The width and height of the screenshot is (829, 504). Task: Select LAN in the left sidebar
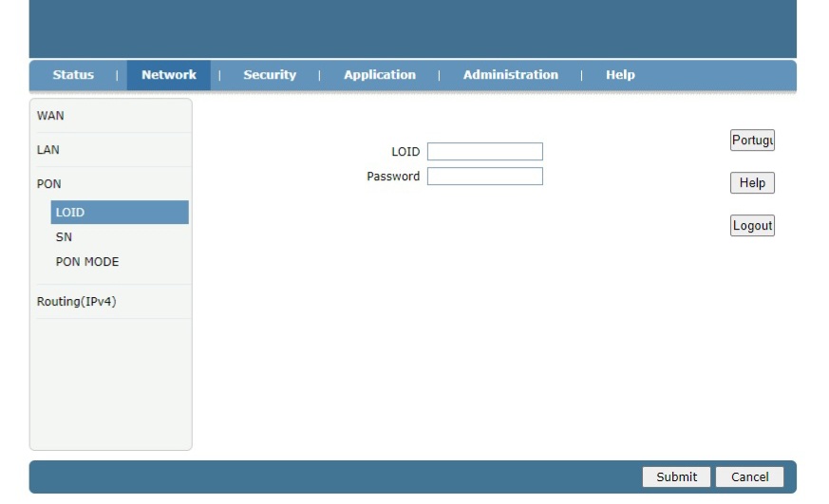click(x=48, y=150)
